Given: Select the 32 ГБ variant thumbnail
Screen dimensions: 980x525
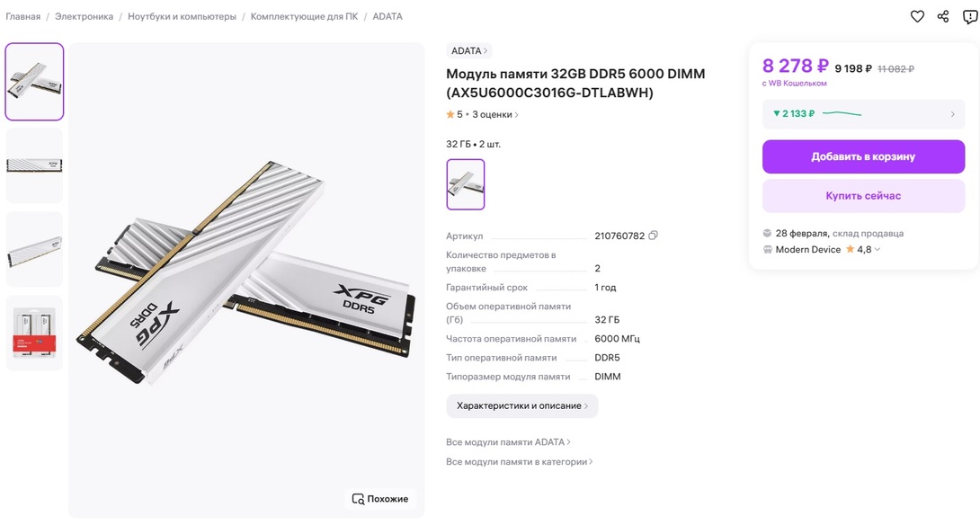Looking at the screenshot, I should click(x=466, y=184).
